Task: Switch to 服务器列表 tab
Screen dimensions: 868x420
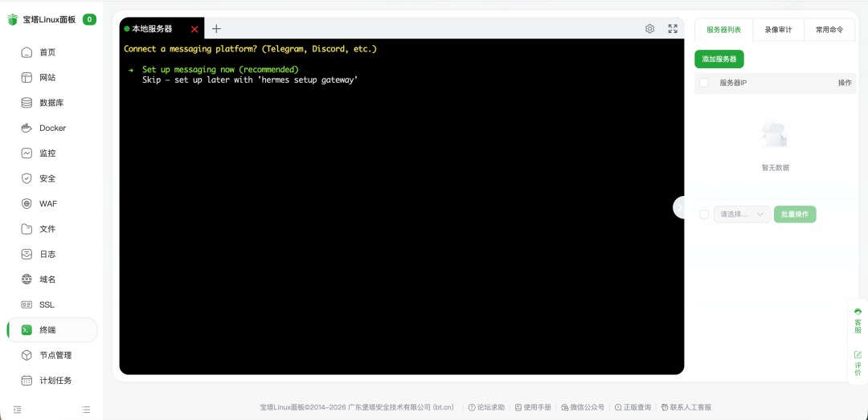Action: point(723,30)
